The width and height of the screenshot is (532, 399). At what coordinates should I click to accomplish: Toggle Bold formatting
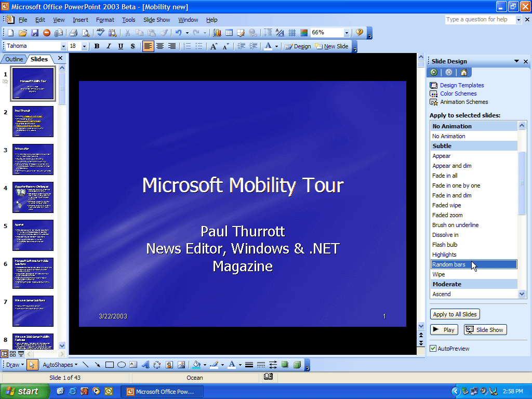point(97,46)
